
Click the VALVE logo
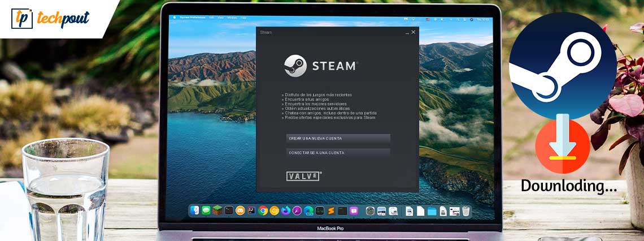tap(304, 176)
